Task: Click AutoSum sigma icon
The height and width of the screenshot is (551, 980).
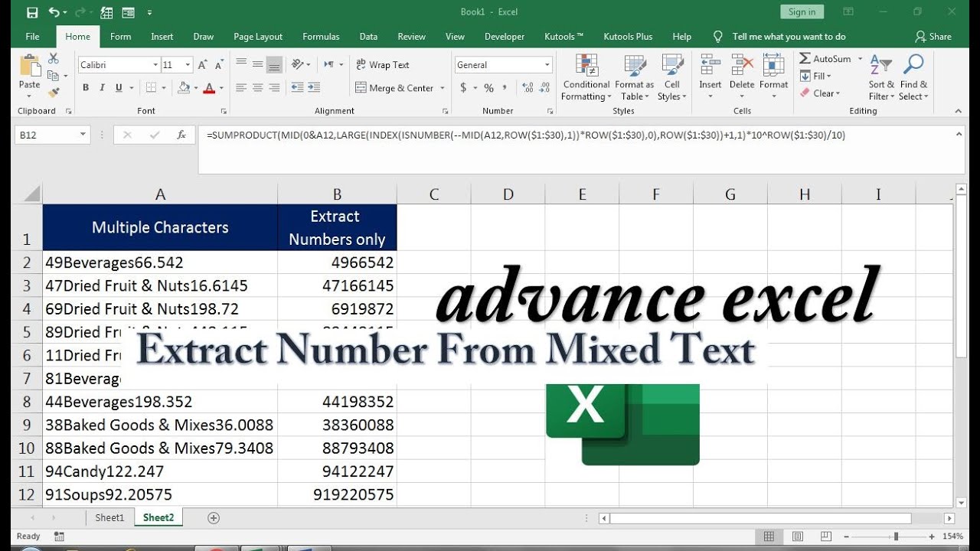Action: [805, 59]
